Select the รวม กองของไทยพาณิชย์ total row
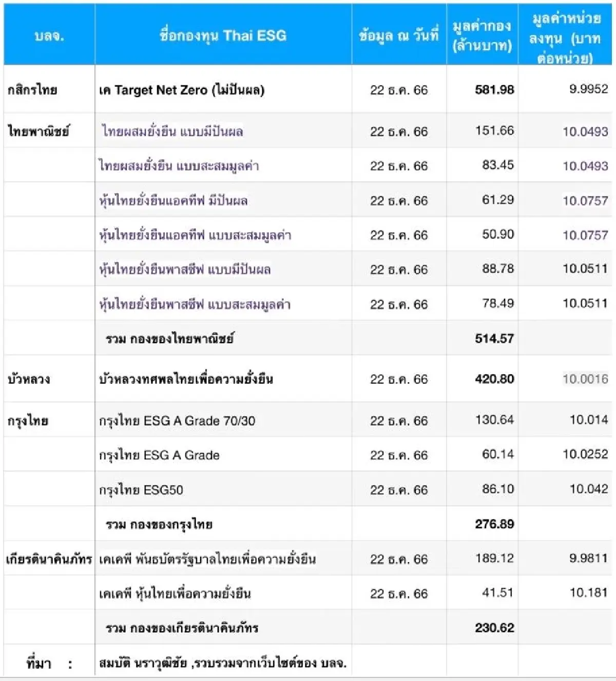Image resolution: width=616 pixels, height=681 pixels. 308,338
